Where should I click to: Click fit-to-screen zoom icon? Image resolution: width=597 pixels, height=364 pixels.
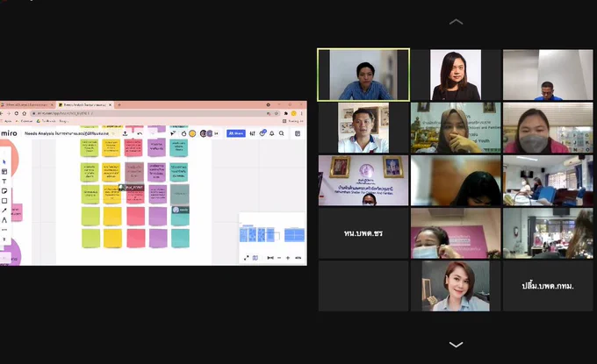[x=270, y=258]
